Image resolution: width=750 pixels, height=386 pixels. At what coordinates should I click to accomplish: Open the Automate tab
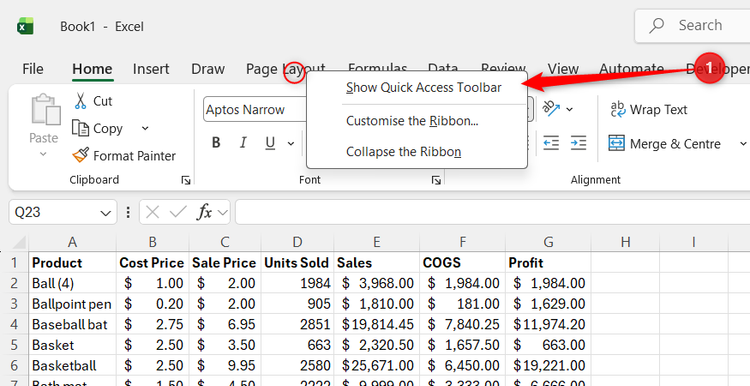tap(631, 69)
